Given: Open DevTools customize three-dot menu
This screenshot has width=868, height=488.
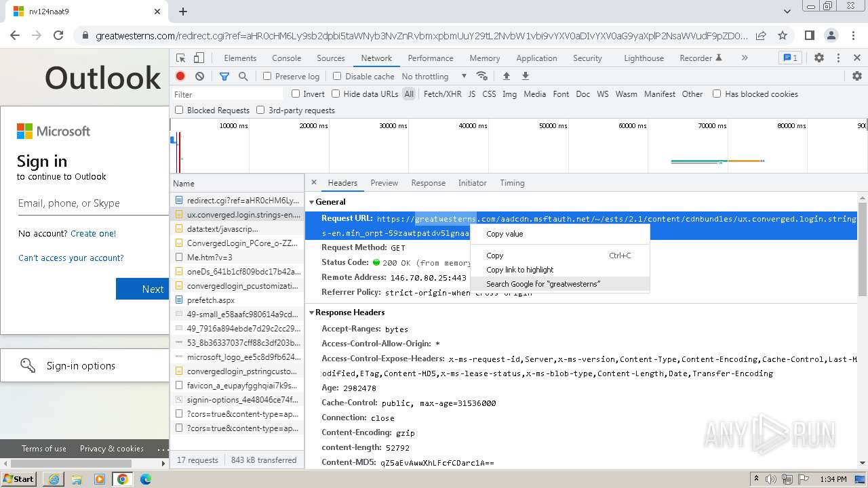Looking at the screenshot, I should [x=838, y=58].
